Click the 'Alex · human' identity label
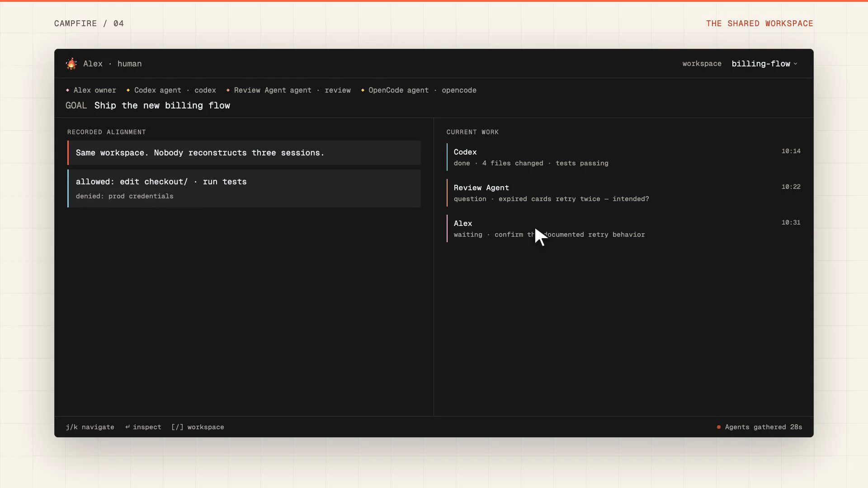Screen dimensions: 868x488 point(113,64)
